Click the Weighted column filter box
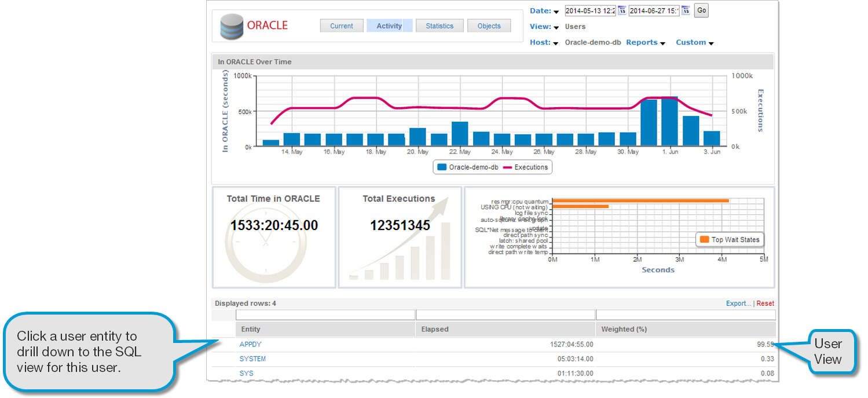Image resolution: width=868 pixels, height=398 pixels. [686, 315]
